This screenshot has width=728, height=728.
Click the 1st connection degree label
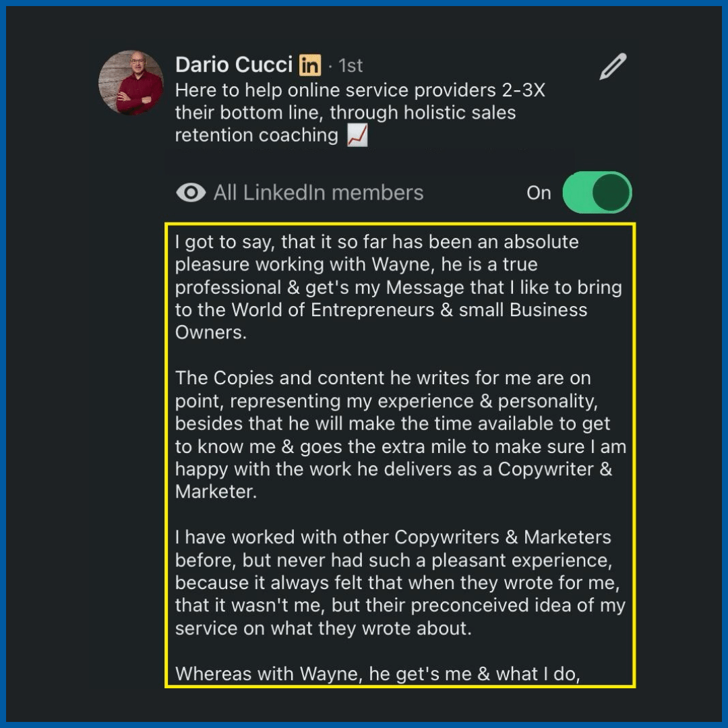(x=350, y=65)
